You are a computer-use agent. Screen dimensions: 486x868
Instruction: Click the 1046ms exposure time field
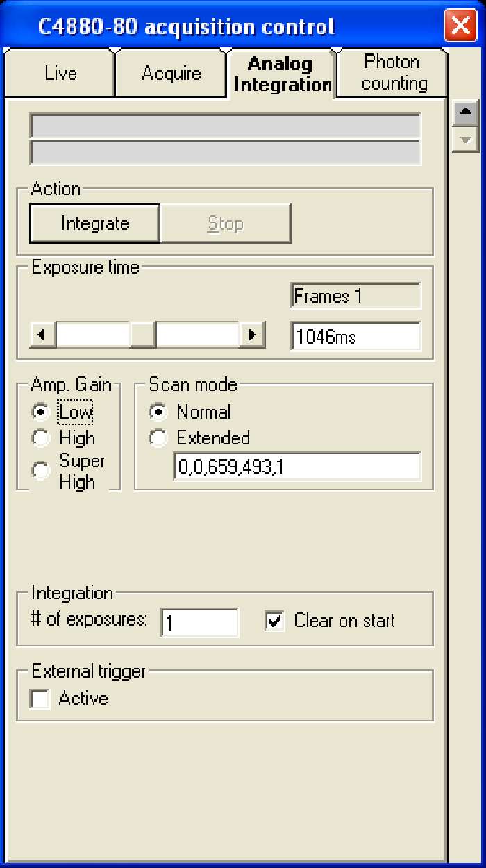[355, 337]
